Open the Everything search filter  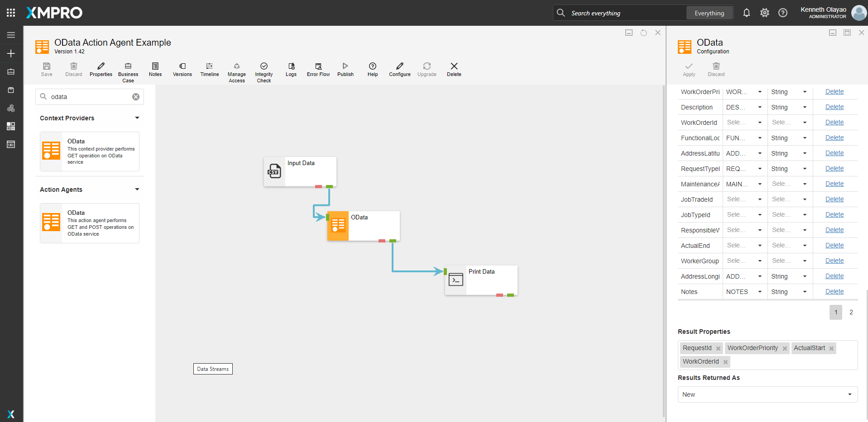coord(709,13)
